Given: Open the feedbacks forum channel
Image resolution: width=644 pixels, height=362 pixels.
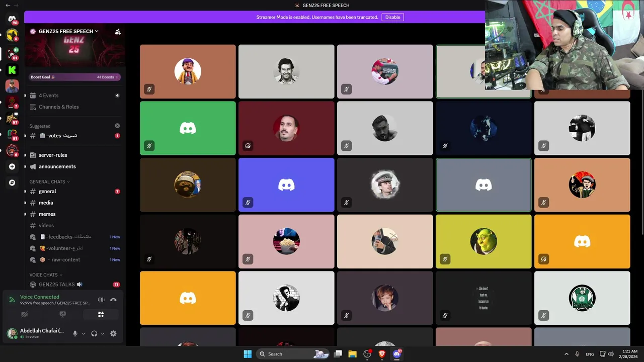Looking at the screenshot, I should click(75, 237).
